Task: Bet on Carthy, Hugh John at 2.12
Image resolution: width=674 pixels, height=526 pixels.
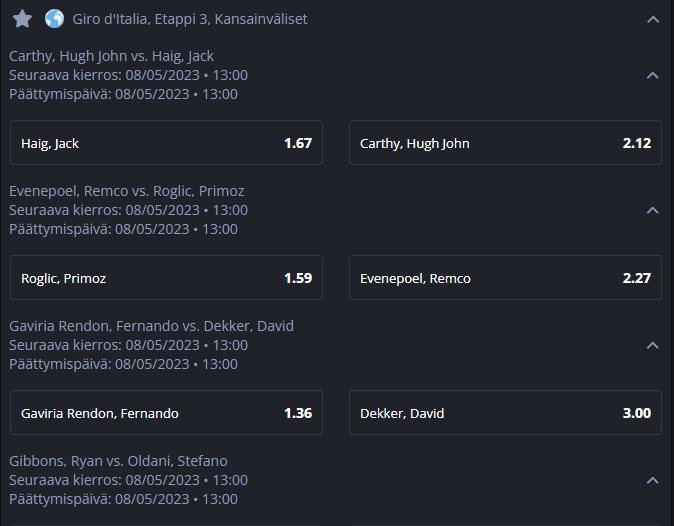Action: 505,143
